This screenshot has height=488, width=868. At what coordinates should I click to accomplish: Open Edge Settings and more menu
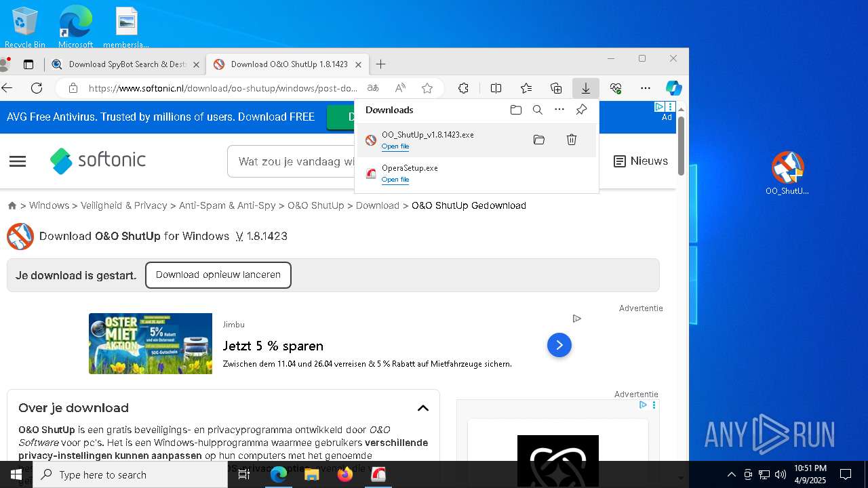tap(646, 88)
